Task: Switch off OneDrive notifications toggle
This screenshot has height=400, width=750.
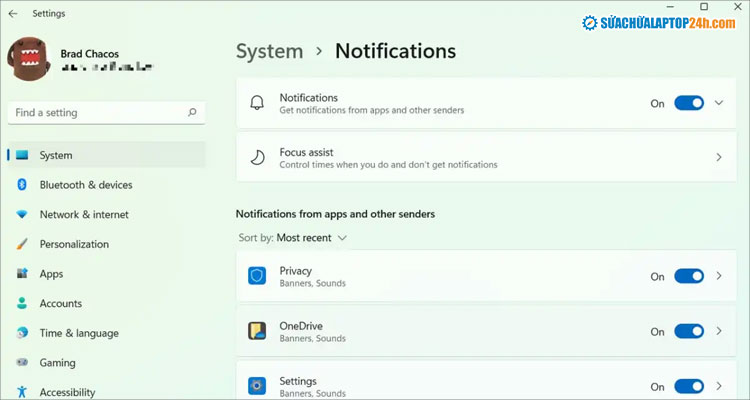Action: coord(689,332)
